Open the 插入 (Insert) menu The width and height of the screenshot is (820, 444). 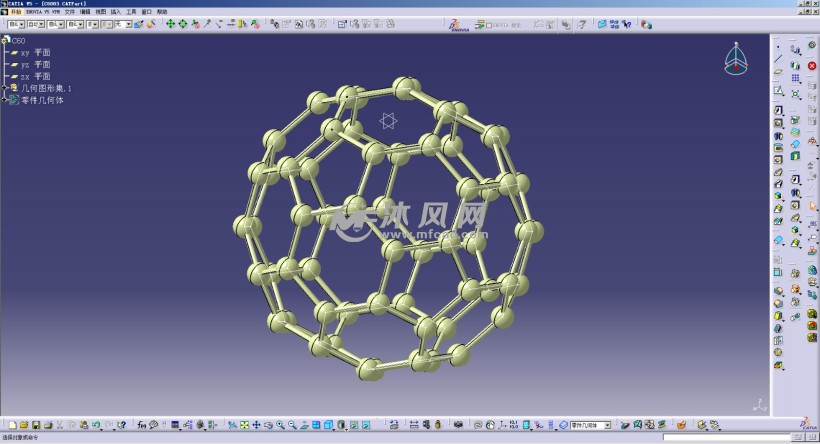(116, 12)
